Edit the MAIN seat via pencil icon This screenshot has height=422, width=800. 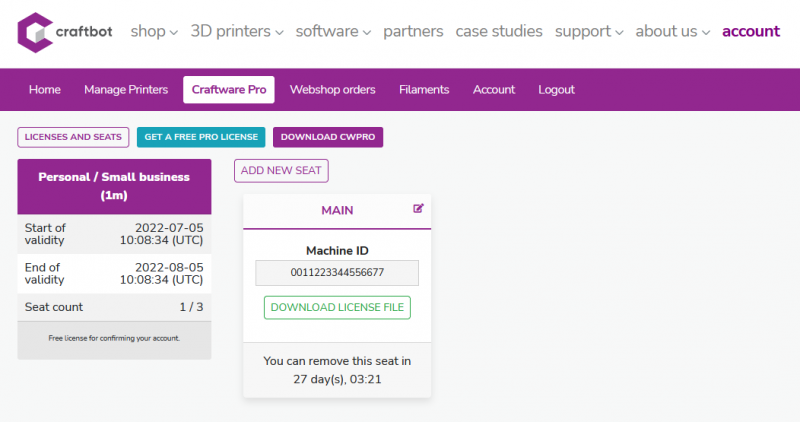click(418, 209)
